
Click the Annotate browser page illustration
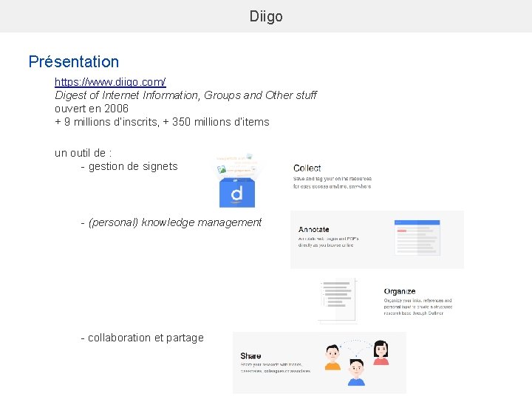(417, 237)
